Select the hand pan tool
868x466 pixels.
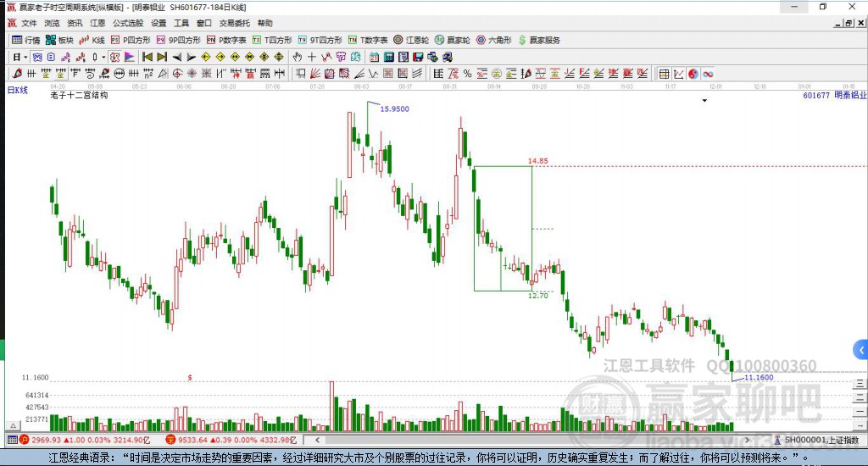click(298, 57)
